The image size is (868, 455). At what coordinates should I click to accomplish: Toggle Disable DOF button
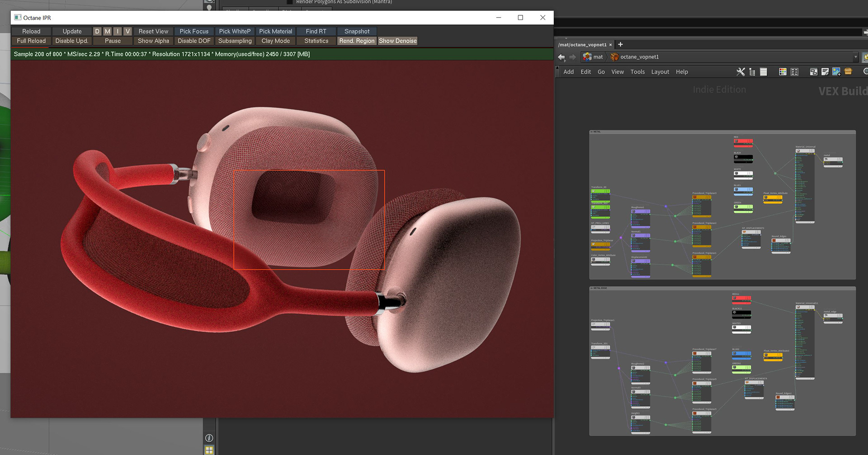tap(194, 41)
